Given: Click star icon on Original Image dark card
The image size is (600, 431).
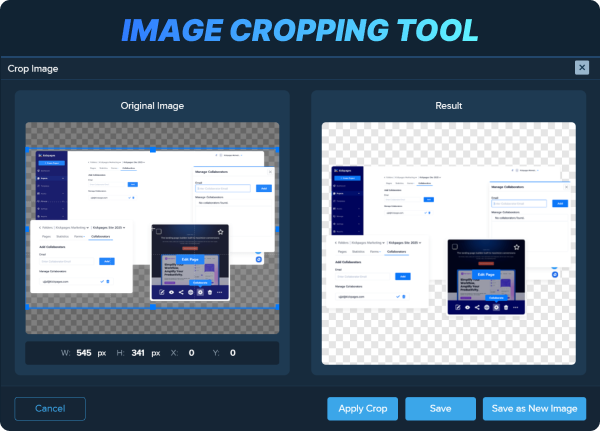Looking at the screenshot, I should [220, 233].
